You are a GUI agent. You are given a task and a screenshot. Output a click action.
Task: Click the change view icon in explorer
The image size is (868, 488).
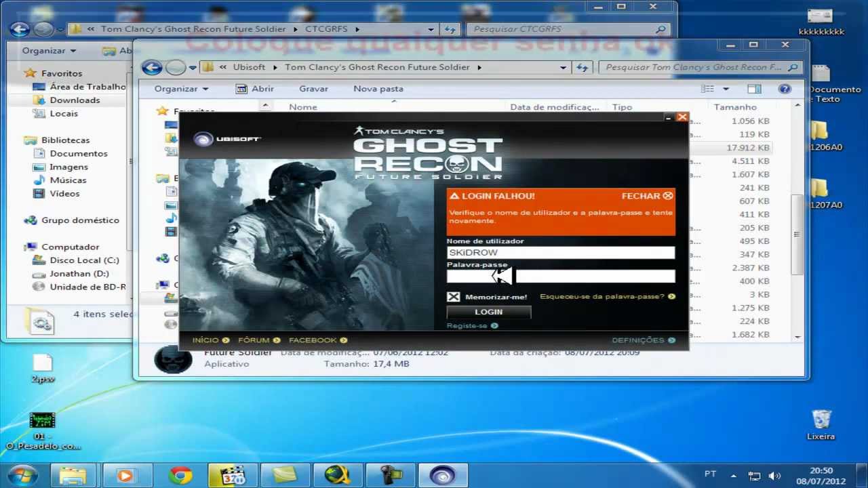tap(707, 89)
